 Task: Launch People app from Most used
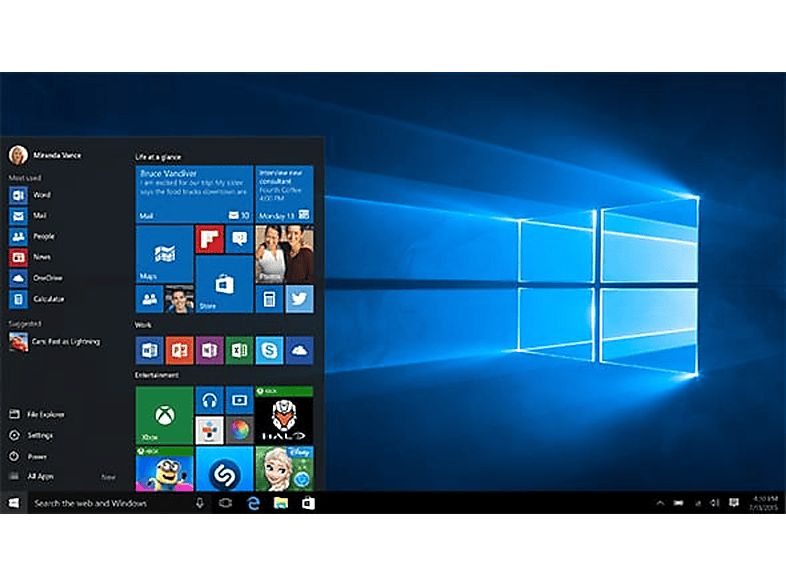point(32,236)
